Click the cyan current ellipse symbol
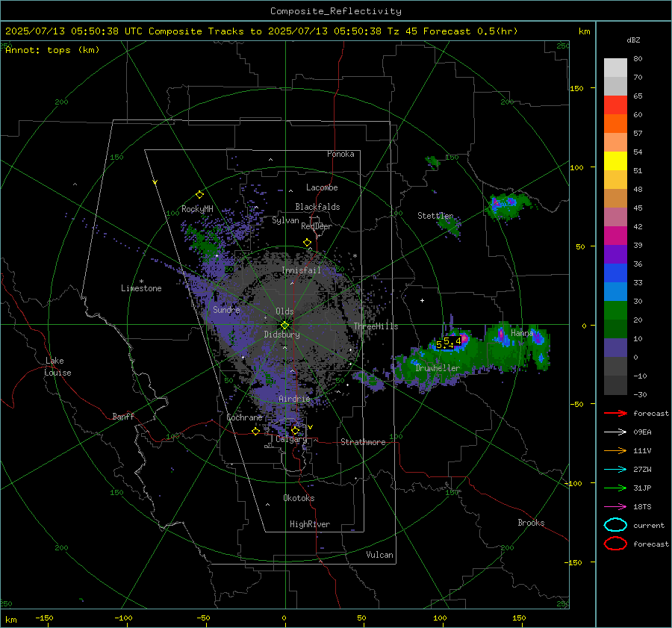This screenshot has height=628, width=672. (615, 525)
